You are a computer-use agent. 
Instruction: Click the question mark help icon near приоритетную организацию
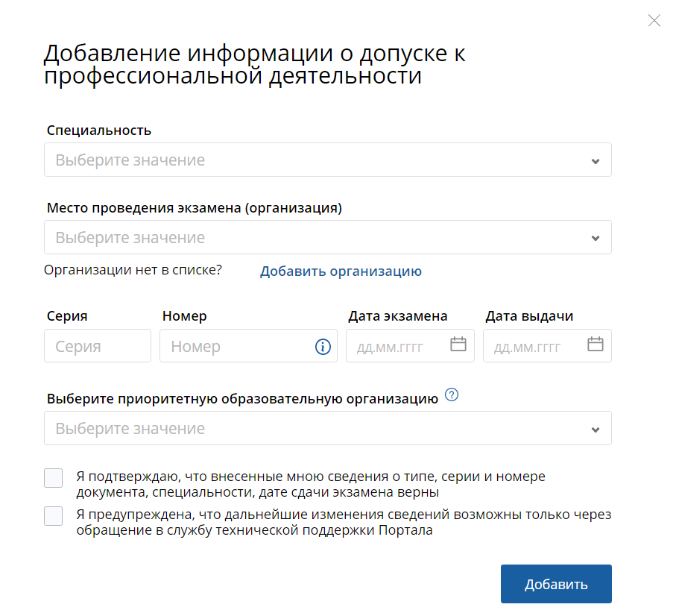click(451, 395)
